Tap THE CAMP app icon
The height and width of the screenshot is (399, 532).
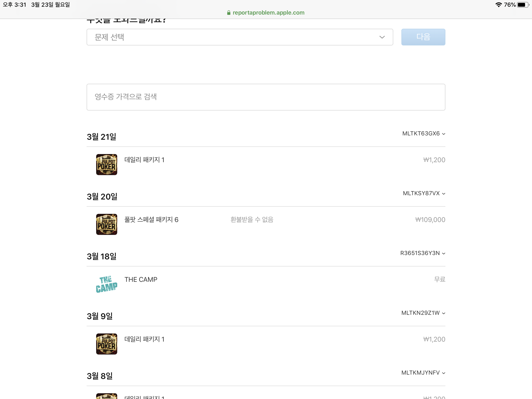(106, 284)
